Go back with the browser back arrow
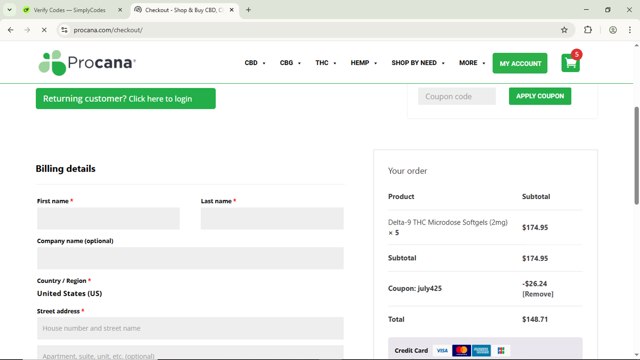The image size is (640, 360). pos(11,30)
